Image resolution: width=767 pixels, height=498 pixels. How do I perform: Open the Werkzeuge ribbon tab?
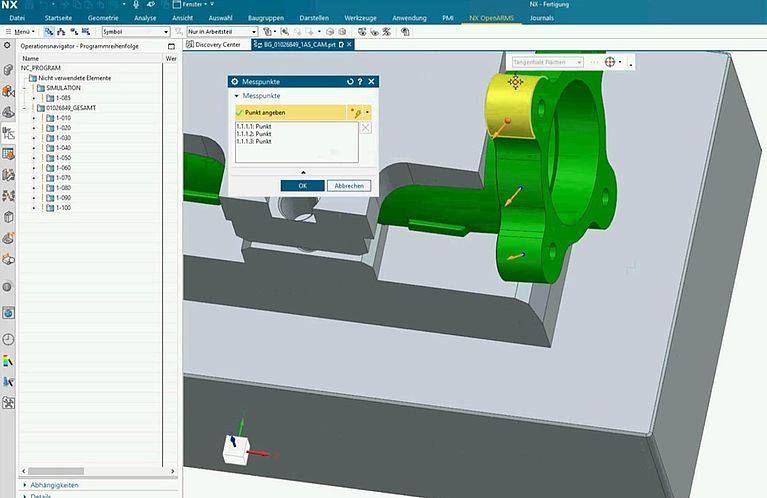click(361, 18)
